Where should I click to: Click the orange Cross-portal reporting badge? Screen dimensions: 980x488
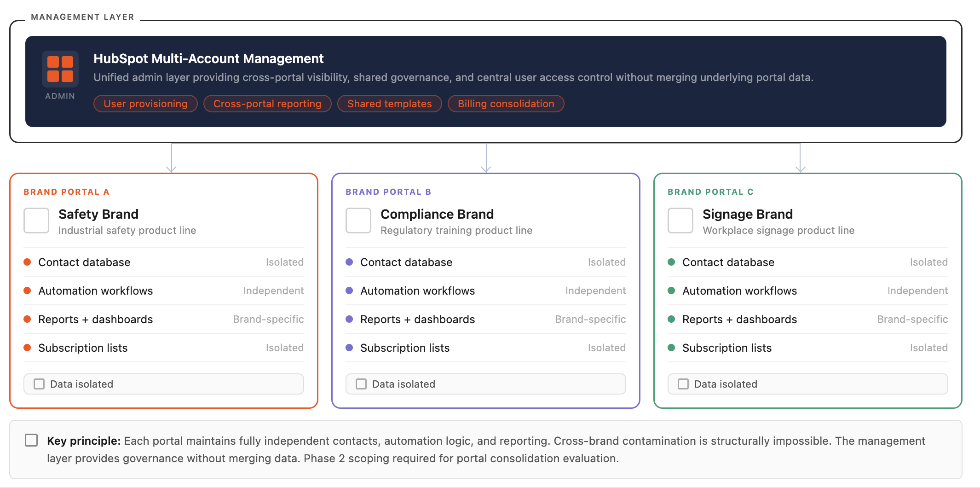(x=267, y=104)
